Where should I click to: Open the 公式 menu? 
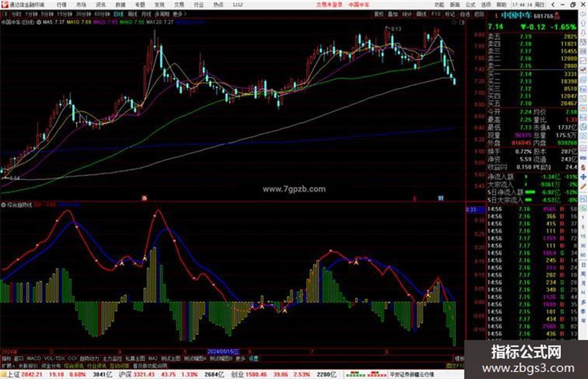click(x=470, y=4)
